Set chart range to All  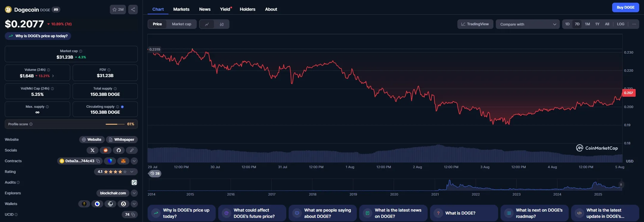tap(607, 24)
